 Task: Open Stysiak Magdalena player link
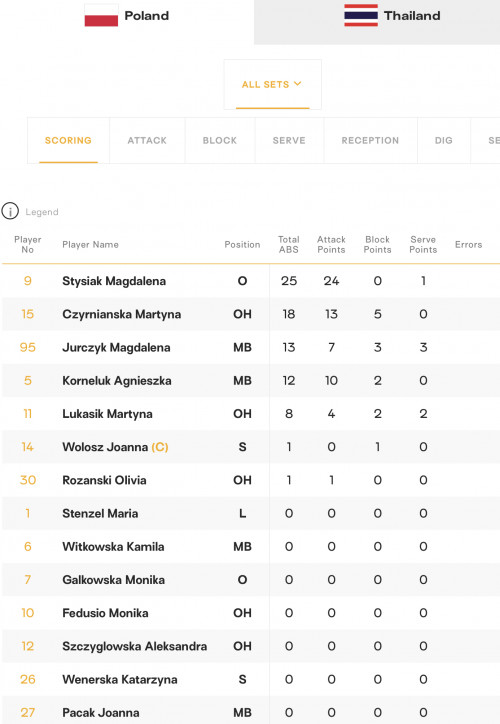pyautogui.click(x=114, y=281)
